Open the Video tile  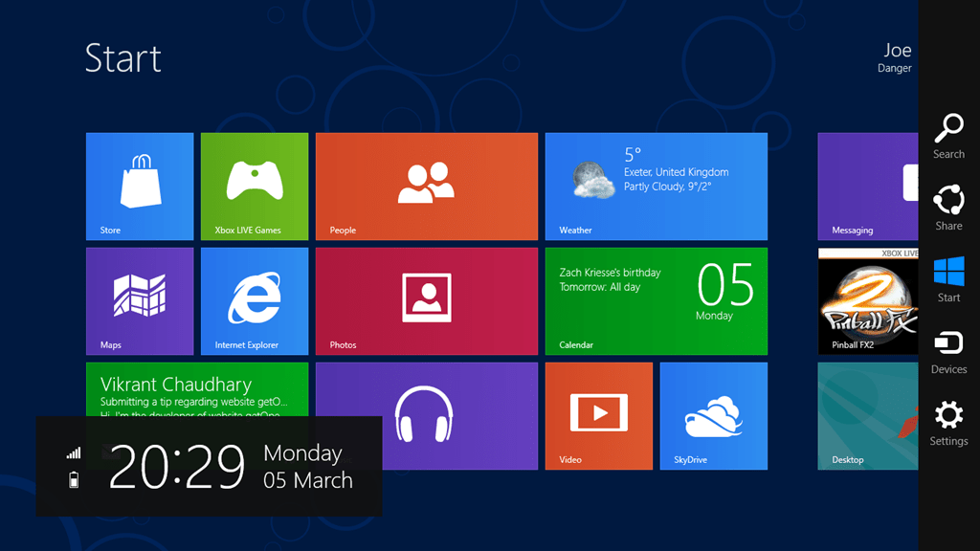tap(599, 416)
